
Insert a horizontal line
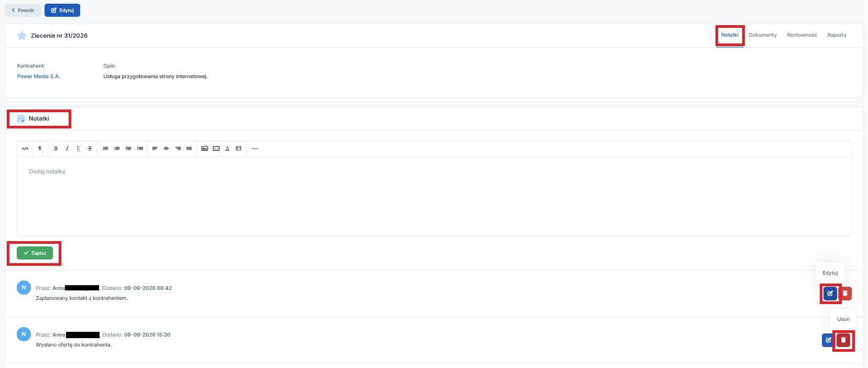255,149
